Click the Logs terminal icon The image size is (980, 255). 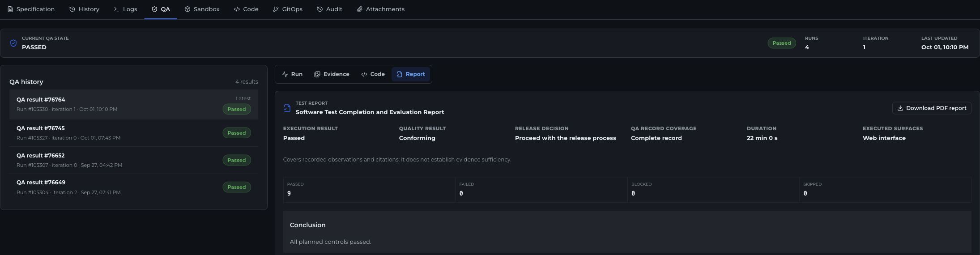[117, 9]
